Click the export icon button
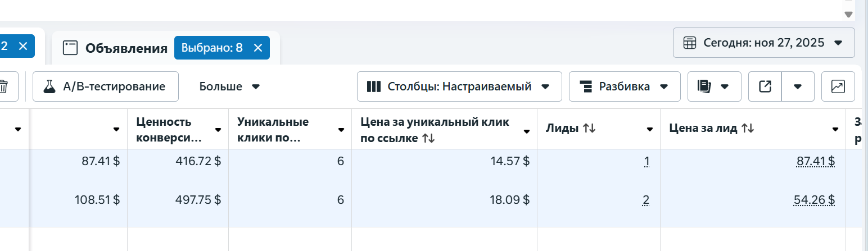This screenshot has width=868, height=251. pyautogui.click(x=765, y=86)
